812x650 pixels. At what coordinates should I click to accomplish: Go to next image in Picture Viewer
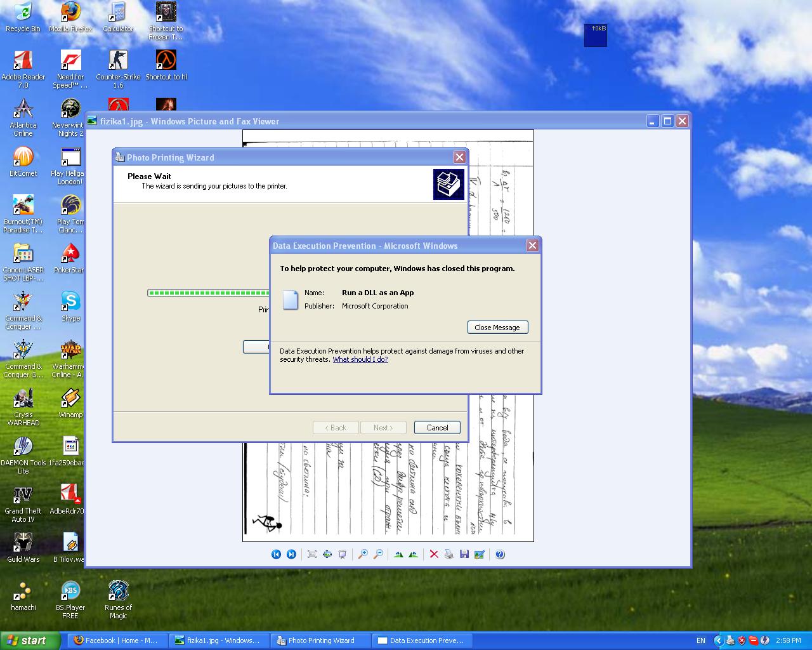point(291,554)
